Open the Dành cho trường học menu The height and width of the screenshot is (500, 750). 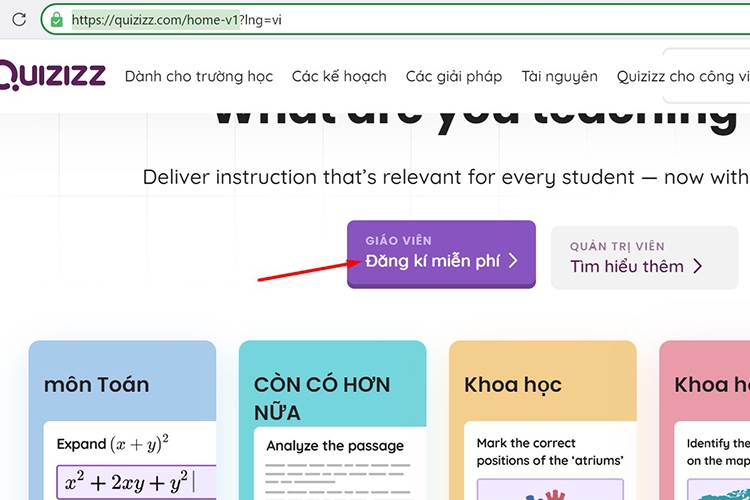click(199, 77)
